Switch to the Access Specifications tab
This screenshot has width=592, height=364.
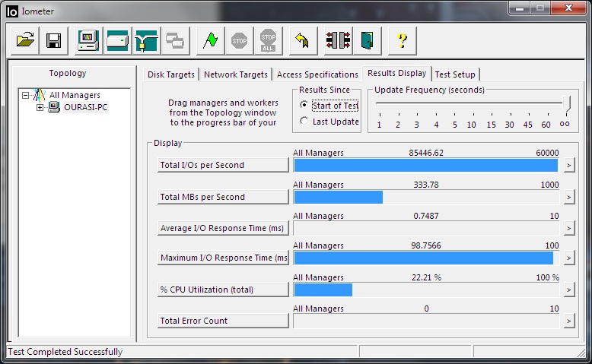pos(317,74)
